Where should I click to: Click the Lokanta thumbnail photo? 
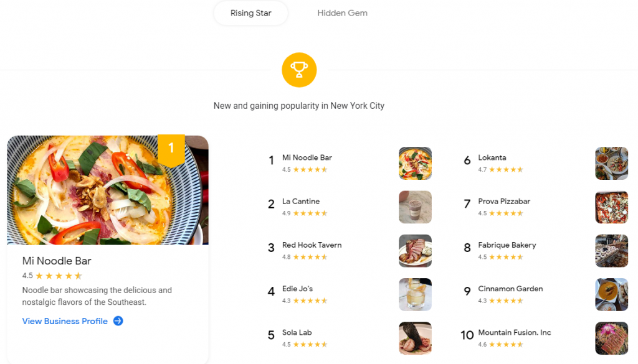(x=611, y=164)
